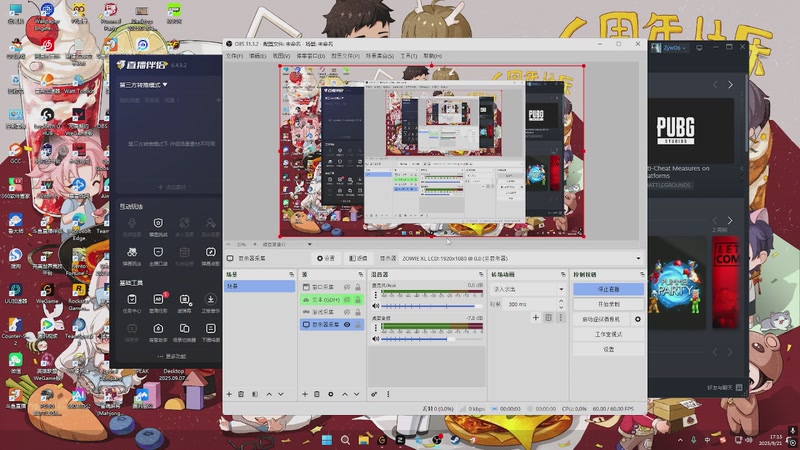
Task: Remove selected scene with trash icon
Action: coord(241,394)
